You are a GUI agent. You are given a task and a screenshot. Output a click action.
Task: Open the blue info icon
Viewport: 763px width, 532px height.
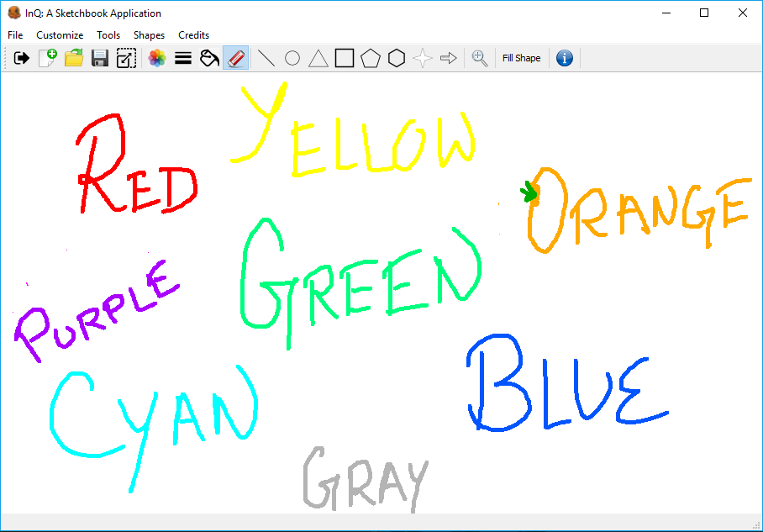click(565, 58)
